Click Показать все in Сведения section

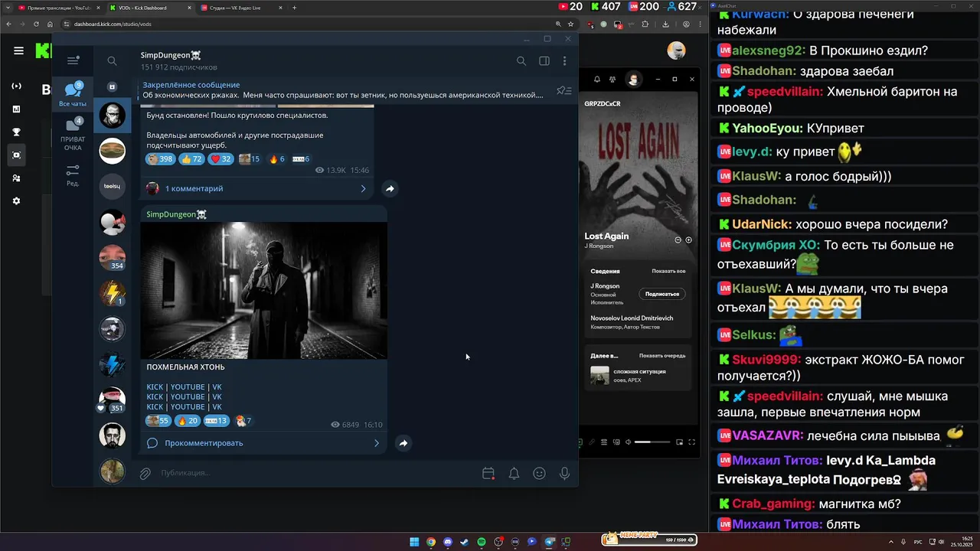click(668, 271)
